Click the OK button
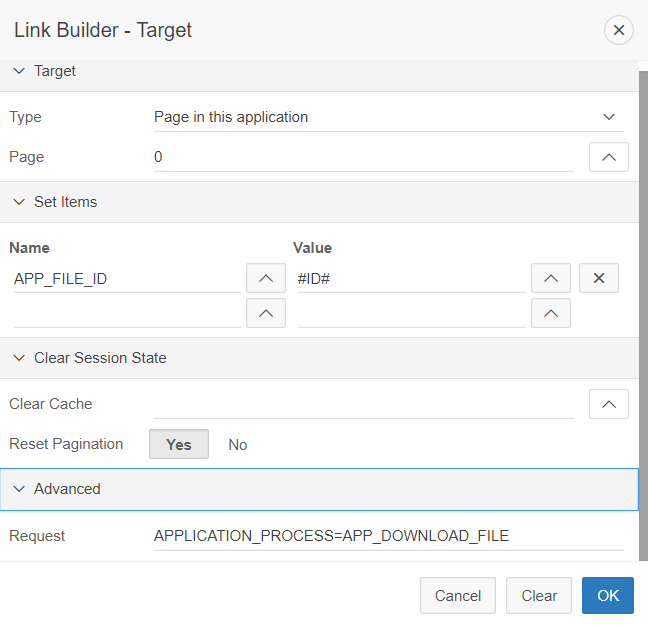The height and width of the screenshot is (628, 648). (608, 595)
